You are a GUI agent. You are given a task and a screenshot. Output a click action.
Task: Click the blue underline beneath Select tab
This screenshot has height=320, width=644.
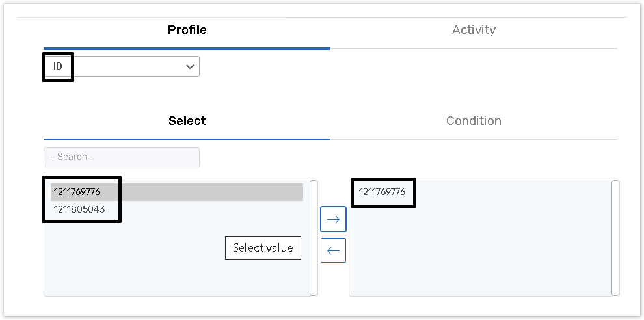point(187,139)
